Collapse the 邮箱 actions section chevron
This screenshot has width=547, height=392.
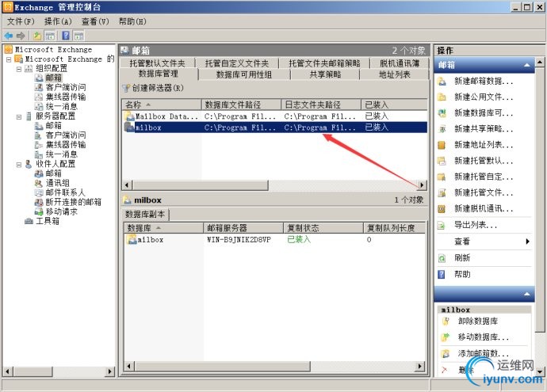click(x=526, y=65)
